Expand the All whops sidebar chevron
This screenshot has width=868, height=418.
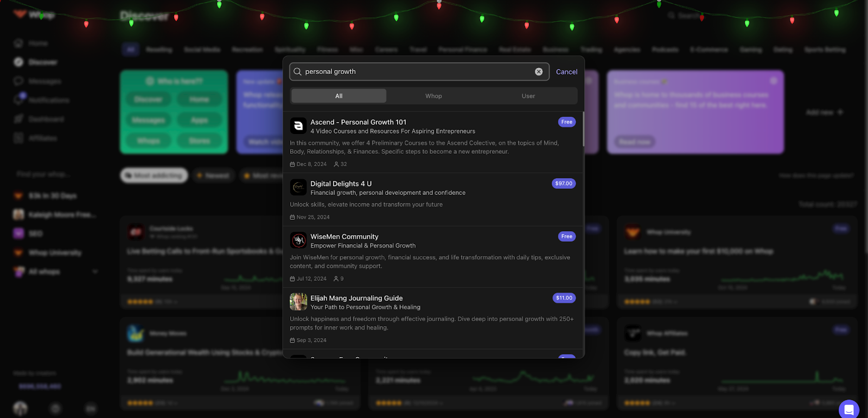tap(95, 271)
